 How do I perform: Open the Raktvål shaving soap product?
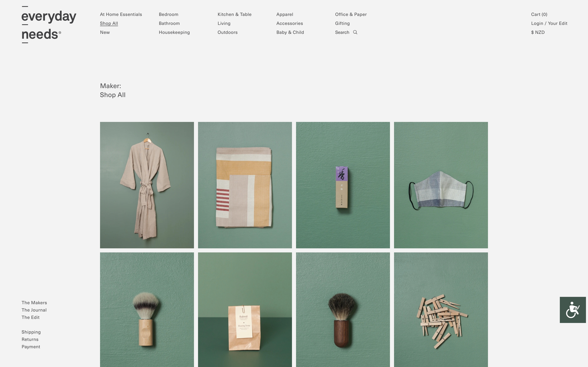[245, 316]
